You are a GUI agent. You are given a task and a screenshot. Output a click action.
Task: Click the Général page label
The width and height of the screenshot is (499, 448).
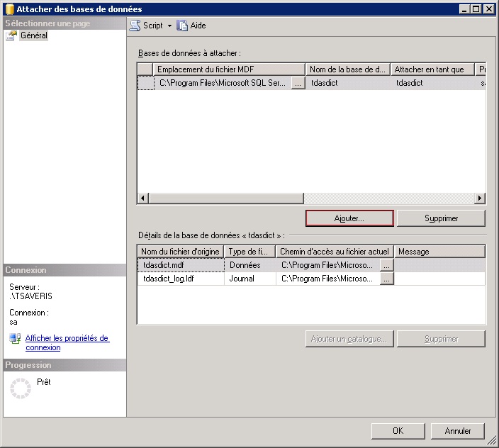click(34, 35)
